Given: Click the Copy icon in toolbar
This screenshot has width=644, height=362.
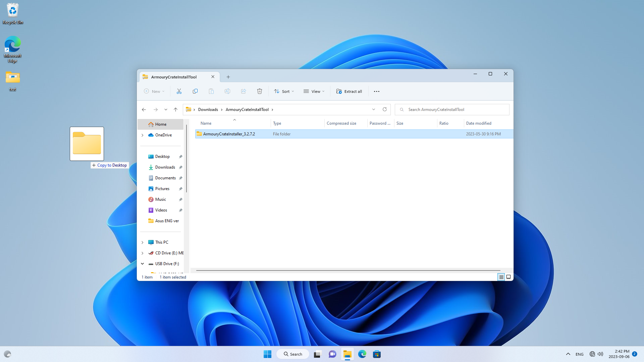Looking at the screenshot, I should click(x=195, y=91).
